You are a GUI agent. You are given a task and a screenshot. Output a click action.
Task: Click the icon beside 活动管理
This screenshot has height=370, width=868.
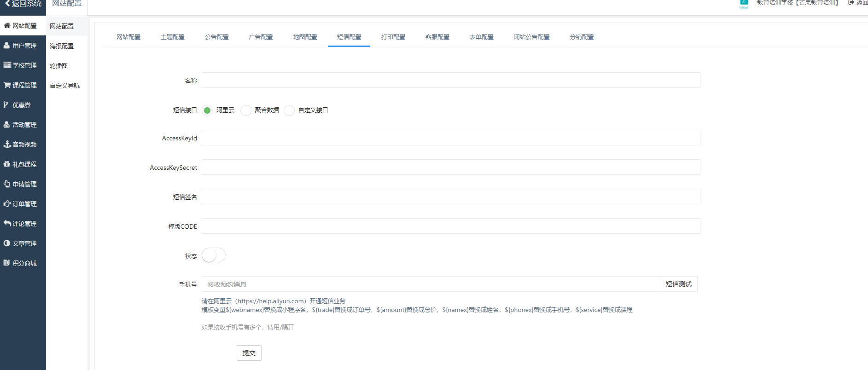[x=7, y=125]
